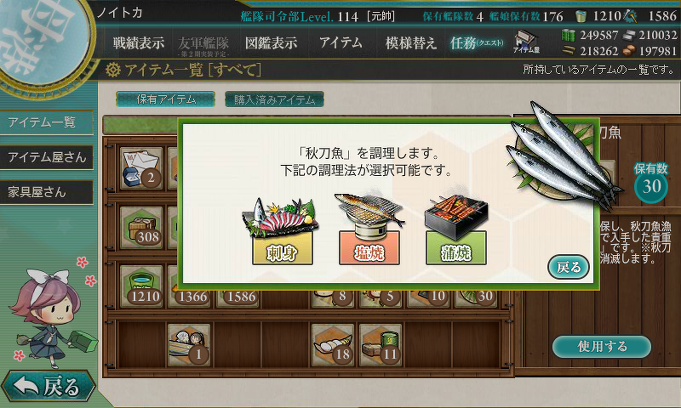Close the cooking dialog with 戻る
The image size is (681, 408).
point(568,266)
